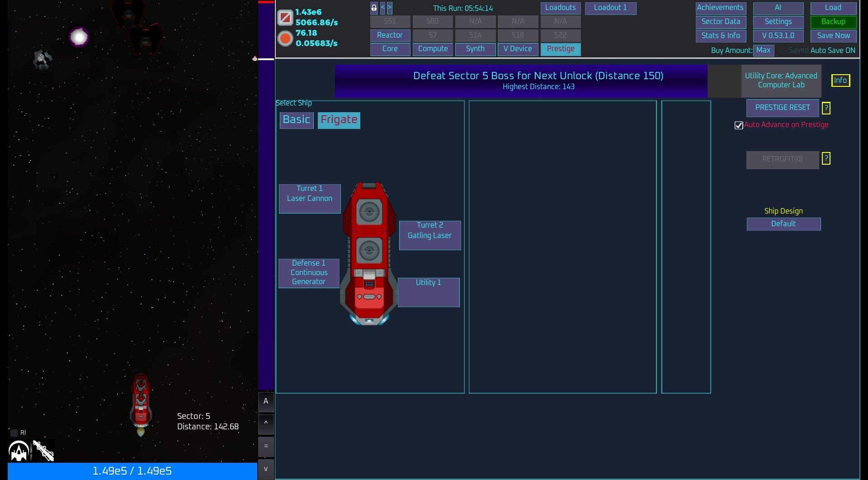The image size is (868, 480).
Task: Open the Turret 1 Laser Cannon slot
Action: tap(310, 198)
